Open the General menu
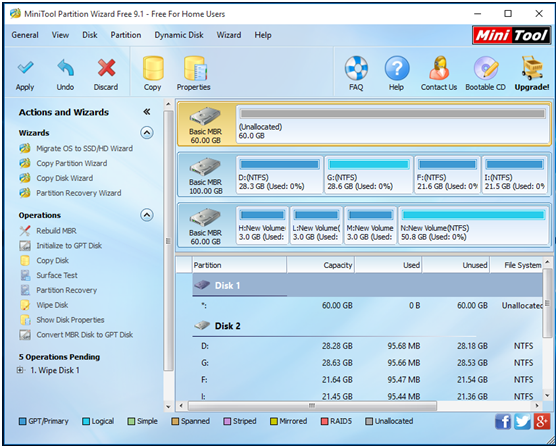The height and width of the screenshot is (448, 558). tap(25, 35)
